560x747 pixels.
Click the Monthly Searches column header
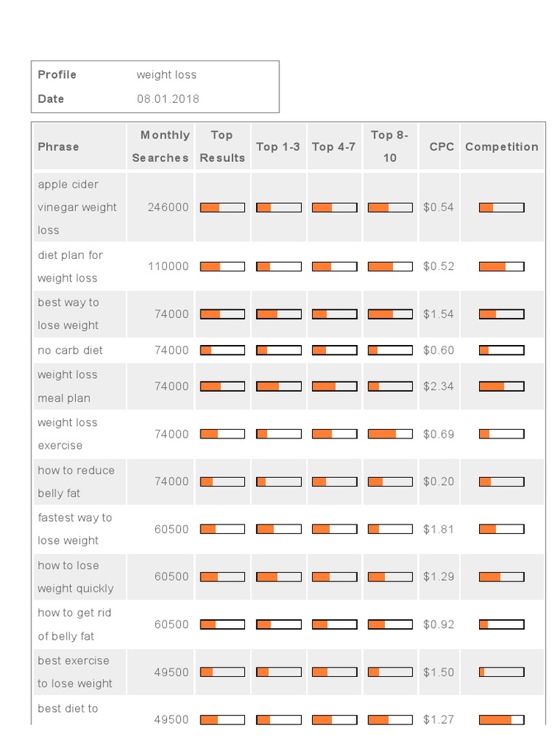point(161,146)
